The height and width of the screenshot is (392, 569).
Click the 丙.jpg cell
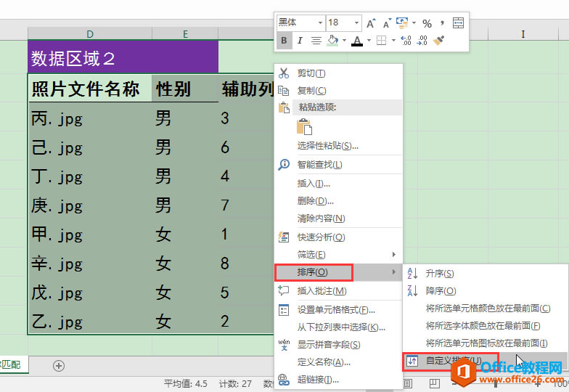90,118
